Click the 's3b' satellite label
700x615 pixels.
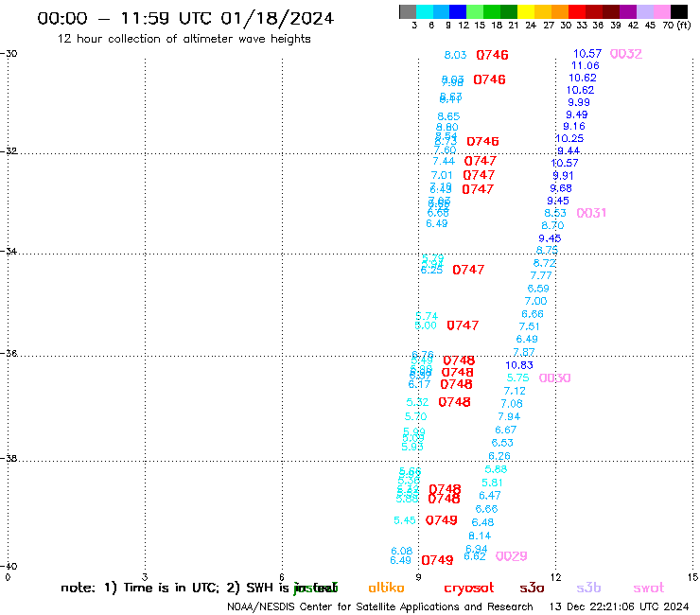point(588,588)
